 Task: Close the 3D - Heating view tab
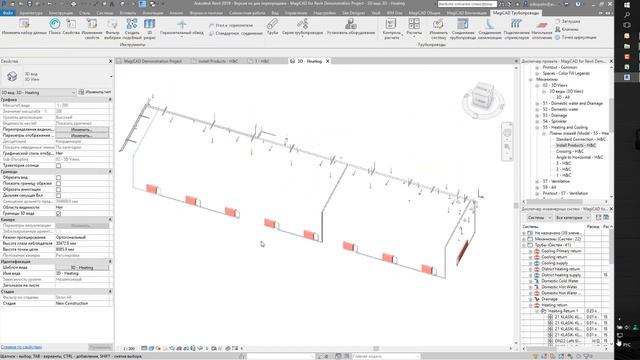click(327, 61)
